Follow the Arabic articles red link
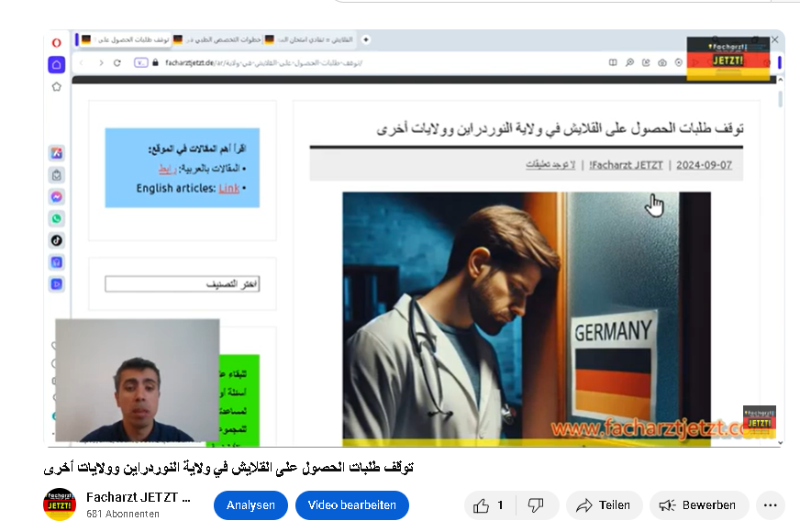The width and height of the screenshot is (800, 532). 167,169
